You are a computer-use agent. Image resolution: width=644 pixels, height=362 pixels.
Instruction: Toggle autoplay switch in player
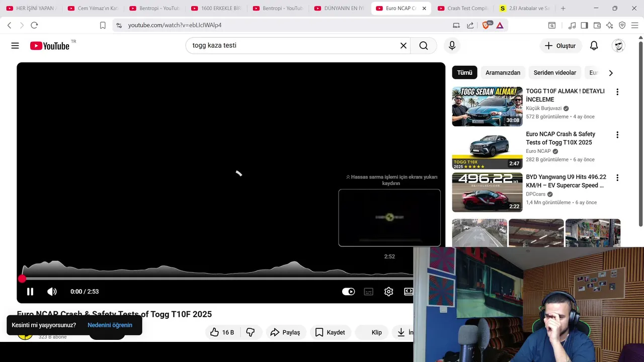tap(348, 292)
